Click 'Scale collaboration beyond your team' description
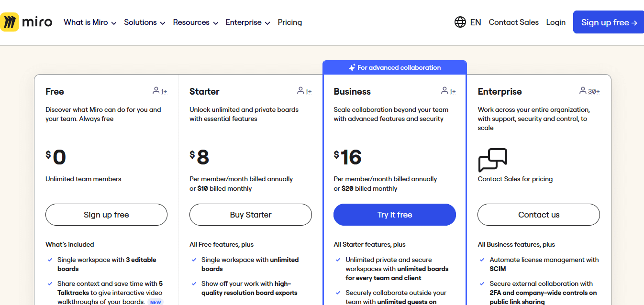644x305 pixels. (x=391, y=114)
